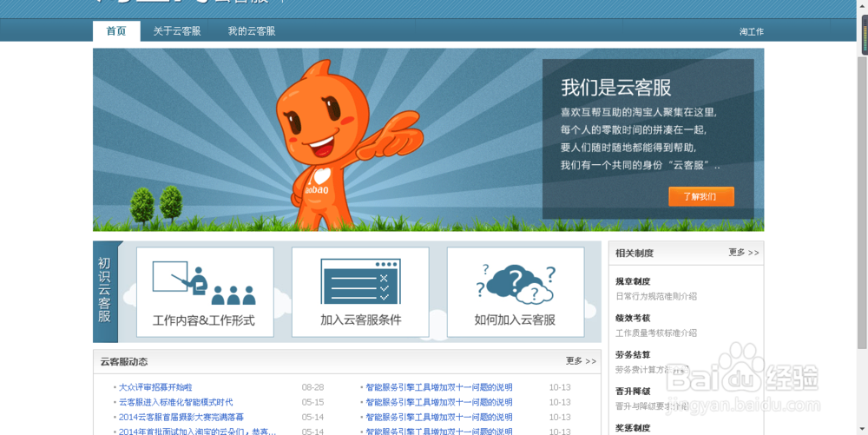This screenshot has height=435, width=868.
Task: Click 相关制度 panel heading
Action: (x=635, y=253)
